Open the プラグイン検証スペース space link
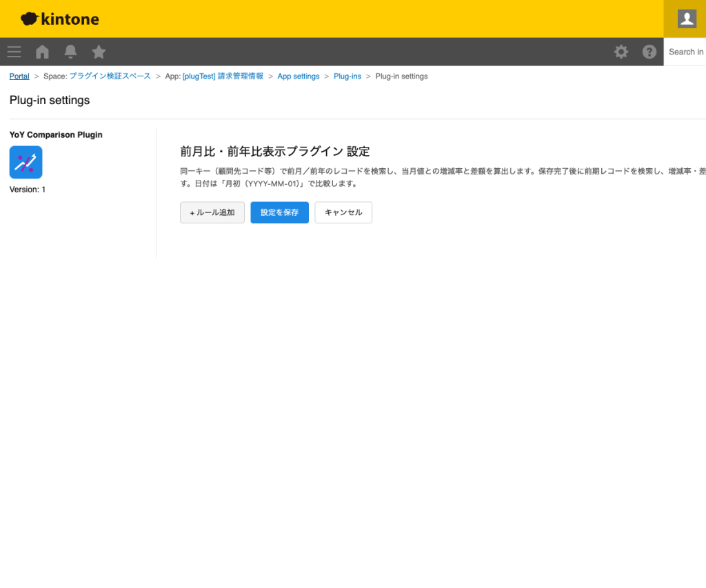This screenshot has height=588, width=706. 111,76
